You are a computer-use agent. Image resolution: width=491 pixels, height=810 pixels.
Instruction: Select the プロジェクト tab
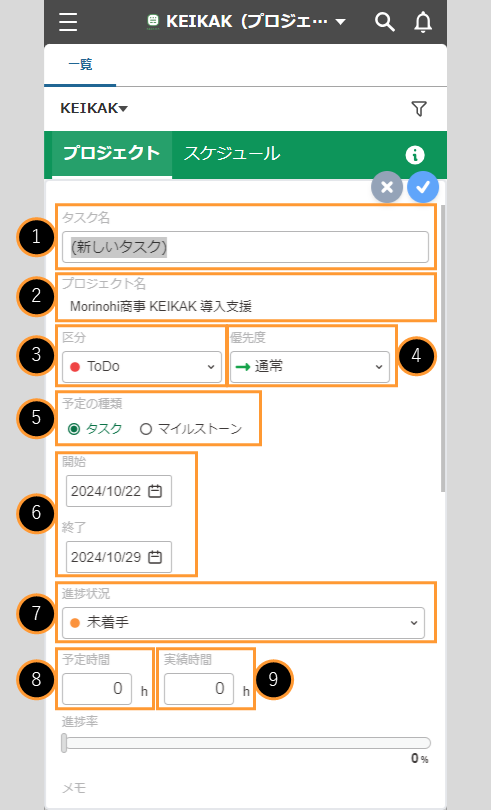[112, 153]
